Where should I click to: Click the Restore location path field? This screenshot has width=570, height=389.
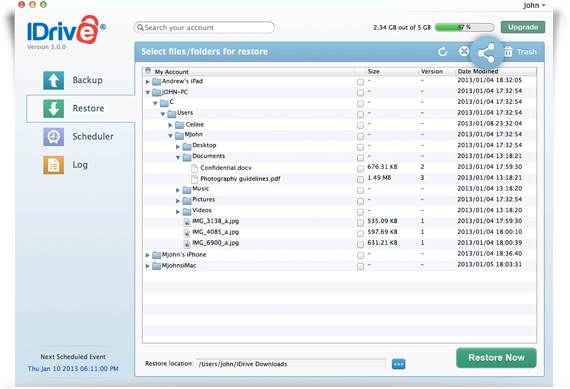tap(291, 364)
